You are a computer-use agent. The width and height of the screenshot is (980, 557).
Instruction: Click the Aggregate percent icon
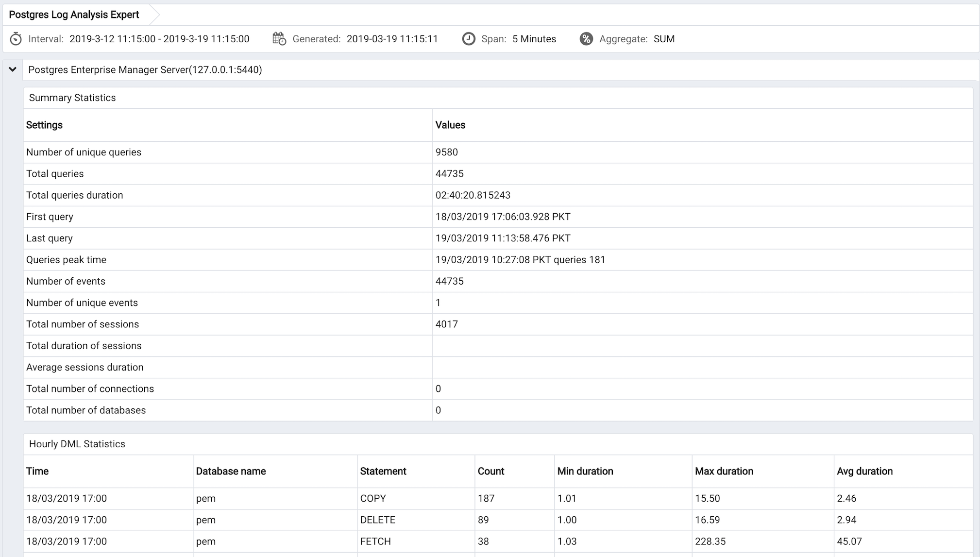(x=586, y=39)
